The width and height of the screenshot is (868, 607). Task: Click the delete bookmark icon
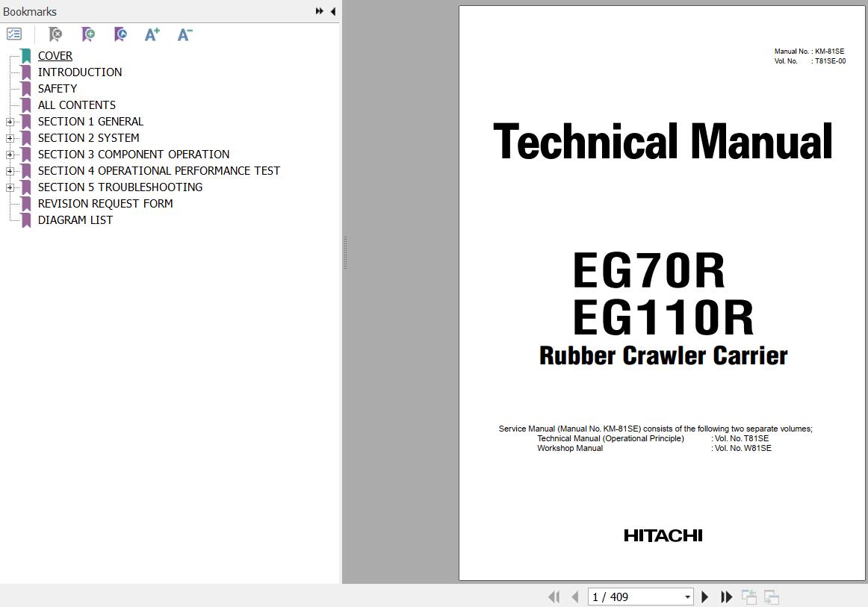point(55,34)
